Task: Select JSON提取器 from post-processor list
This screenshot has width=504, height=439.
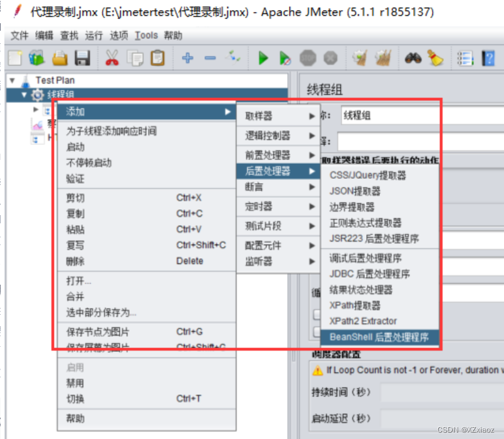Action: click(x=380, y=191)
